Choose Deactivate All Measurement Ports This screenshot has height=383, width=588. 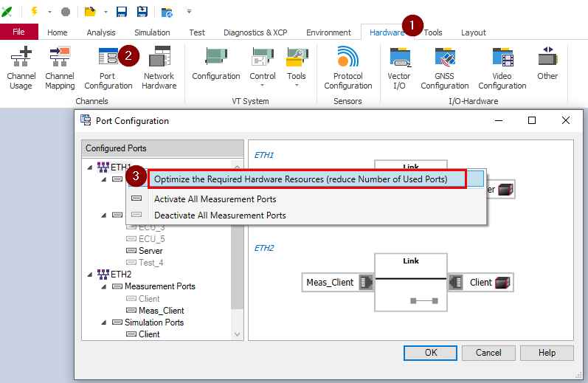[219, 215]
